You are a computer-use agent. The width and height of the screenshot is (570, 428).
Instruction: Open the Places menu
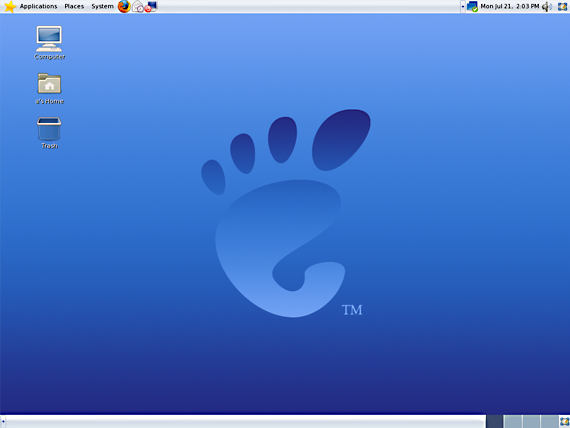(x=74, y=6)
